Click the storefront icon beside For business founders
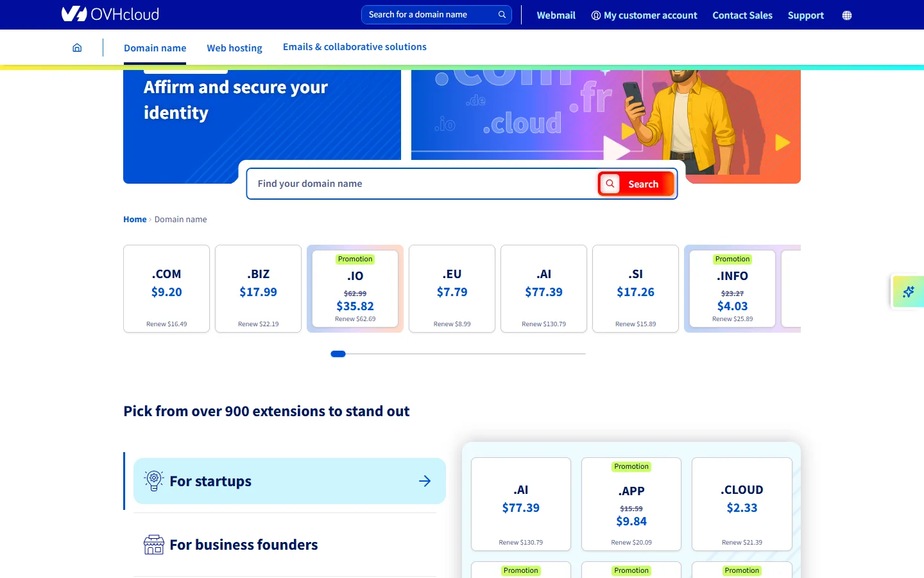The image size is (924, 578). [154, 545]
